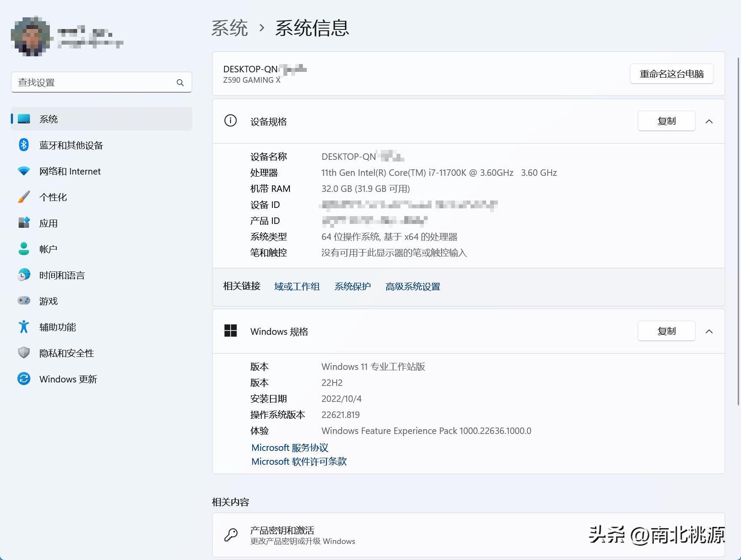Click the 辅助功能 accessibility icon
Viewport: 741px width, 560px height.
24,327
